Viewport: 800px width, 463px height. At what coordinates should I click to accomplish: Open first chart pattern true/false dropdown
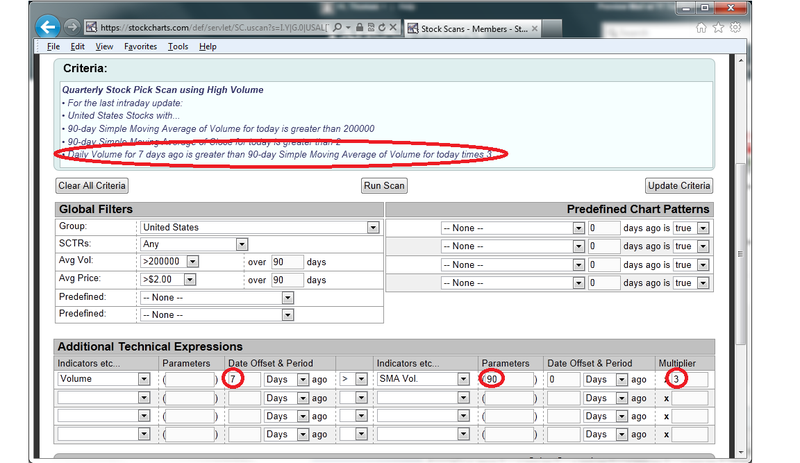coord(691,228)
